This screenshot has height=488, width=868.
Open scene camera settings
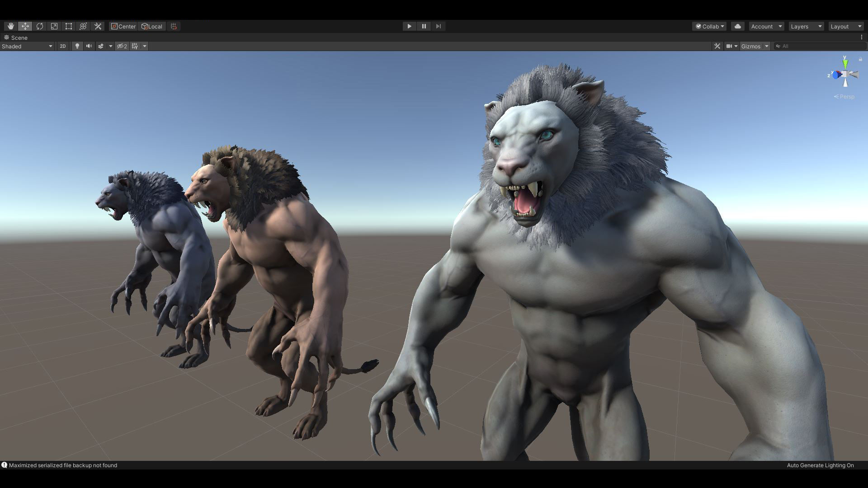[731, 46]
